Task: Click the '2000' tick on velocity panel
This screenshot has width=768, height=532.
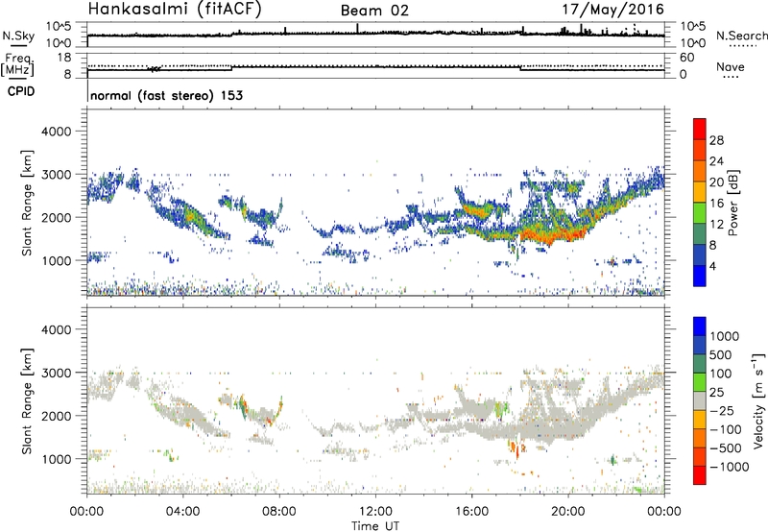Action: click(57, 416)
